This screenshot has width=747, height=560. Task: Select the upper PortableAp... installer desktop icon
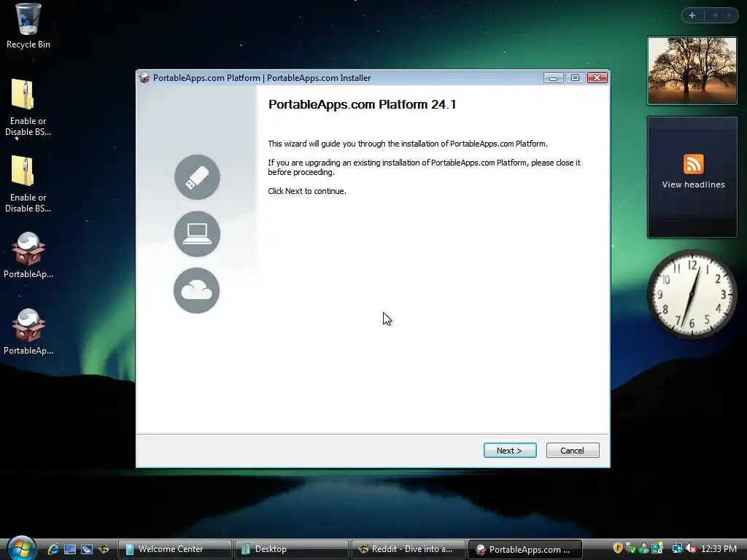coord(28,255)
